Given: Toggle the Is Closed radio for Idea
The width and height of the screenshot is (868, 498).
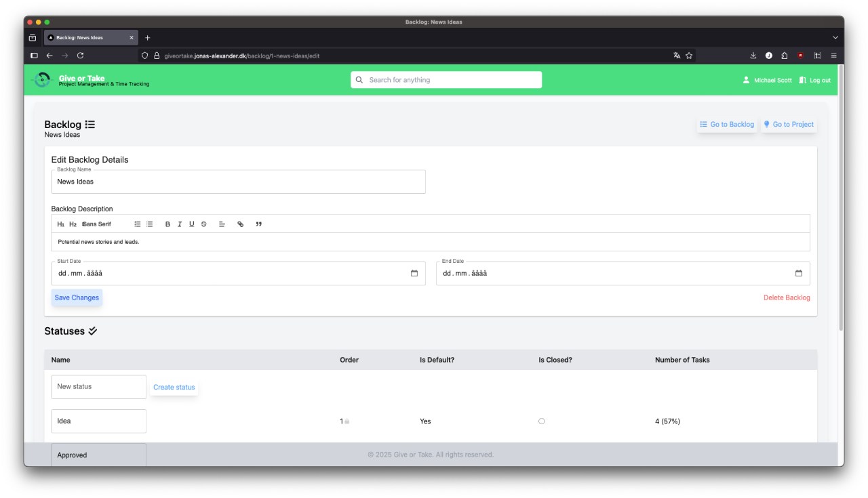Looking at the screenshot, I should pyautogui.click(x=541, y=421).
